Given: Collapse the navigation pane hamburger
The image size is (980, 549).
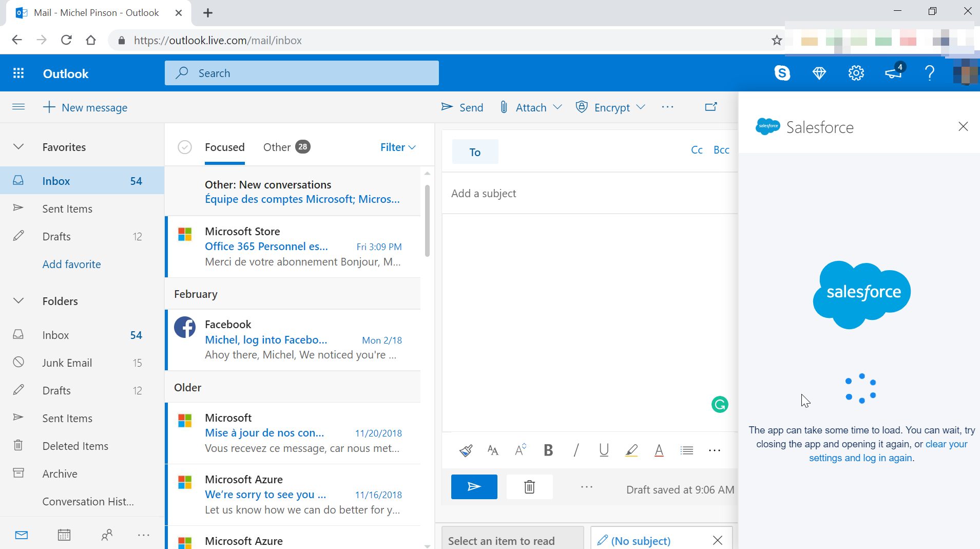Looking at the screenshot, I should [18, 107].
